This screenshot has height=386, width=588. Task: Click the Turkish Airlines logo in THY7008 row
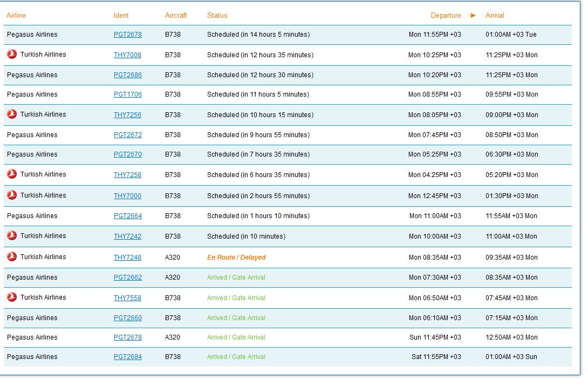click(12, 55)
